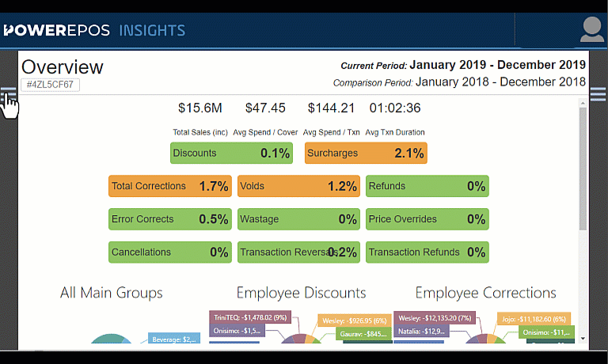608x364 pixels.
Task: Click the Current Period date range
Action: coord(497,65)
